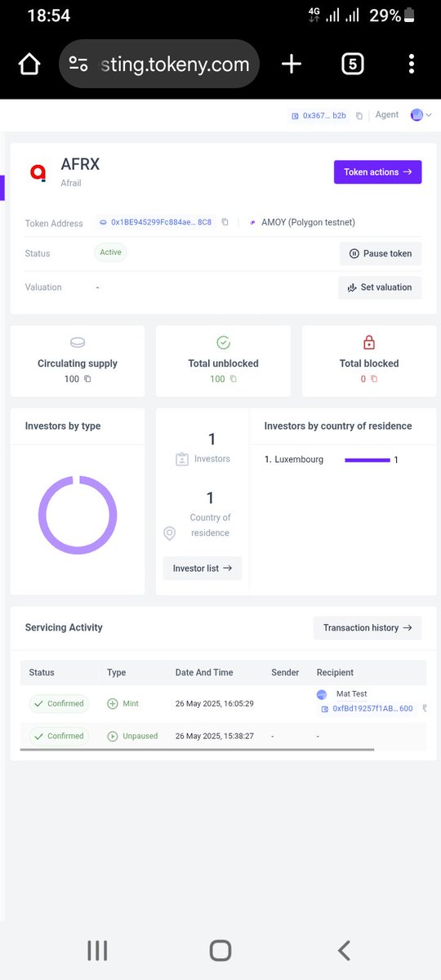Click the 26 May 2025, 16:05:29 date
This screenshot has height=980, width=441.
[215, 703]
